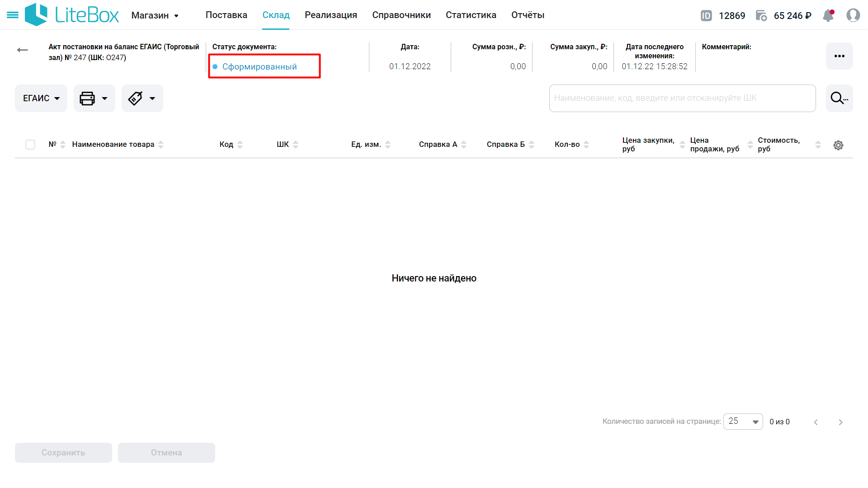Toggle the select-all rows checkbox
The width and height of the screenshot is (868, 488).
coord(30,145)
